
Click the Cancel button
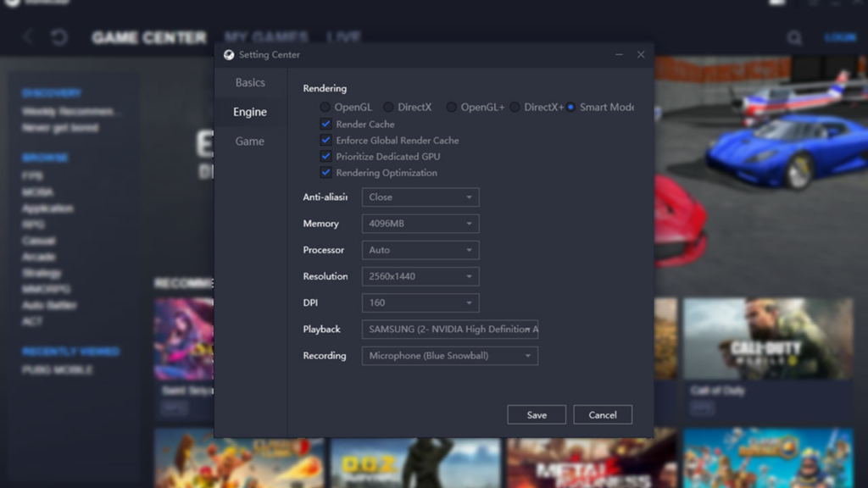[x=603, y=415]
